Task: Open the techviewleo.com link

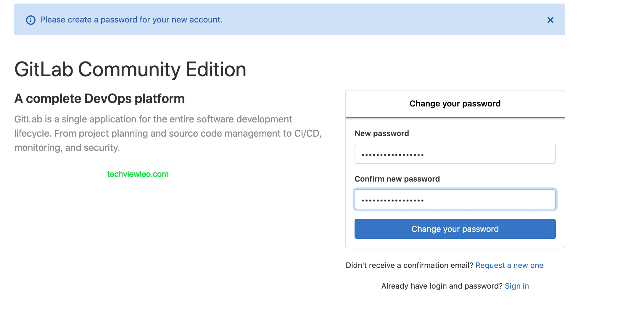Action: [x=138, y=174]
